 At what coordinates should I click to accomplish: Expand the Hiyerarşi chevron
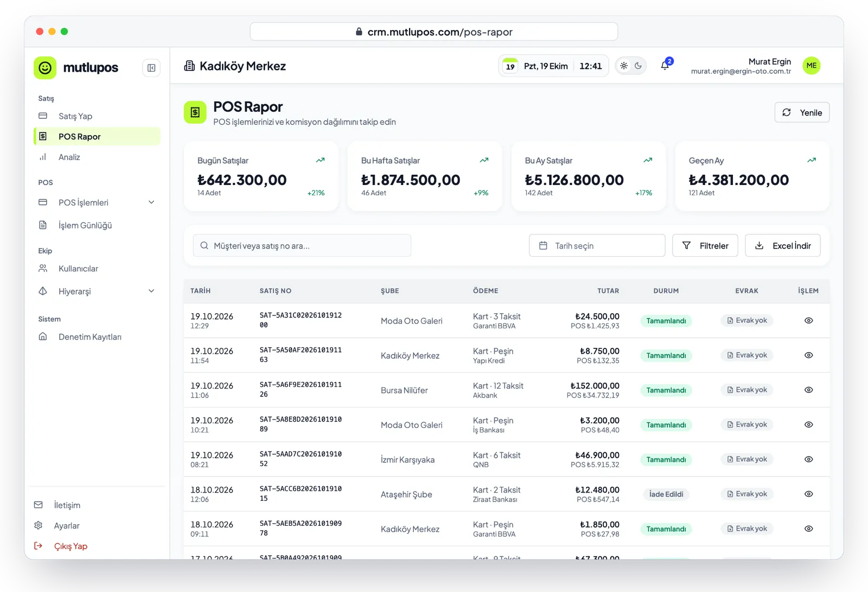tap(151, 291)
